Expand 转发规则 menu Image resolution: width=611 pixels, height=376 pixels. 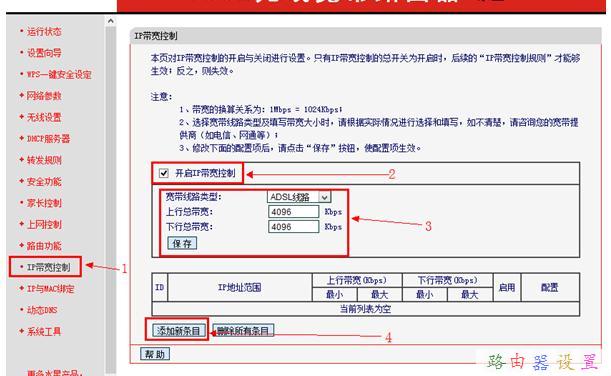coord(44,160)
